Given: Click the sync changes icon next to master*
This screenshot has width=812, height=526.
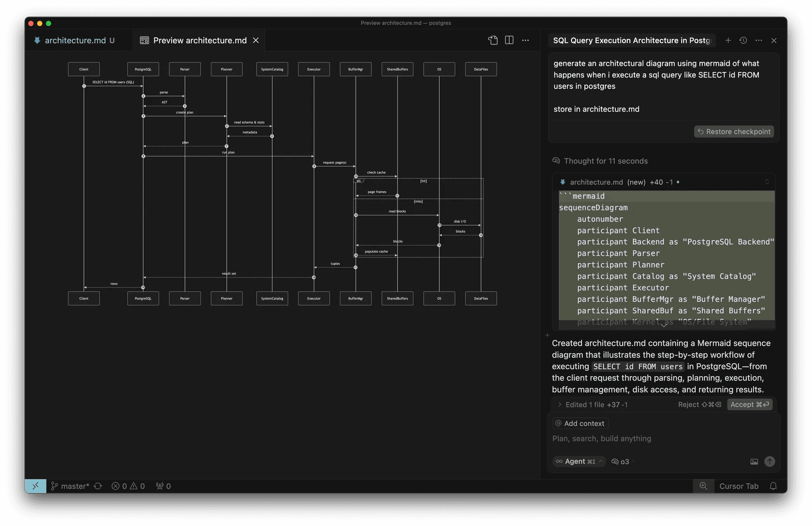Looking at the screenshot, I should click(x=98, y=486).
